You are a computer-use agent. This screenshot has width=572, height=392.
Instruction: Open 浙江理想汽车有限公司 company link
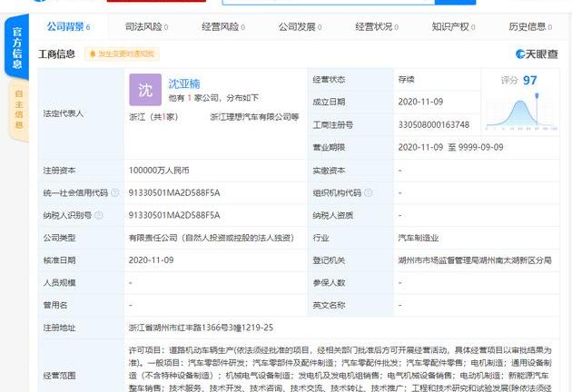[x=254, y=117]
